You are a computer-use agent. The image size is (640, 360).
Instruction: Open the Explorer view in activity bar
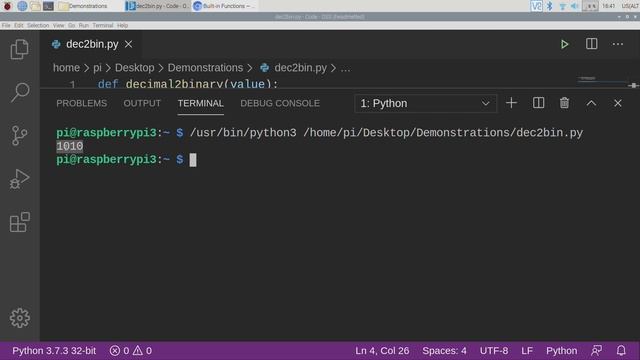click(20, 49)
